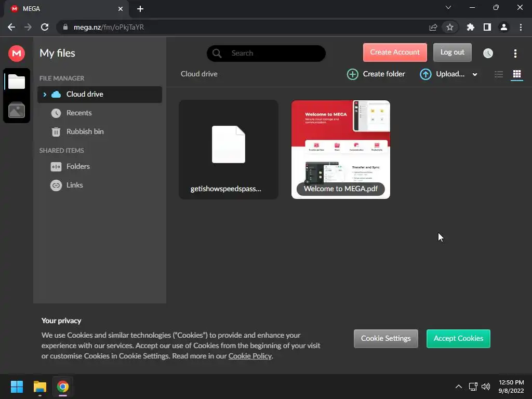Click Chrome taskbar icon
The height and width of the screenshot is (399, 532).
click(x=63, y=387)
